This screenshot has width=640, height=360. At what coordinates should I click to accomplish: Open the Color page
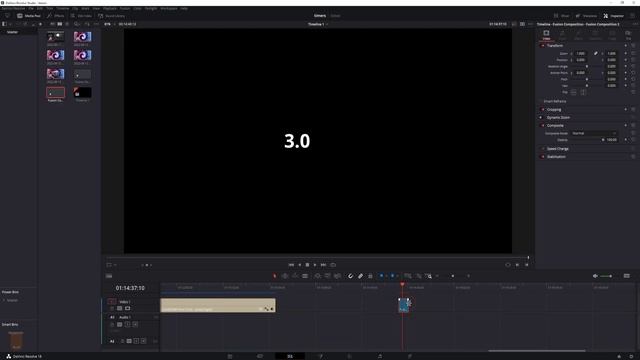coord(349,356)
